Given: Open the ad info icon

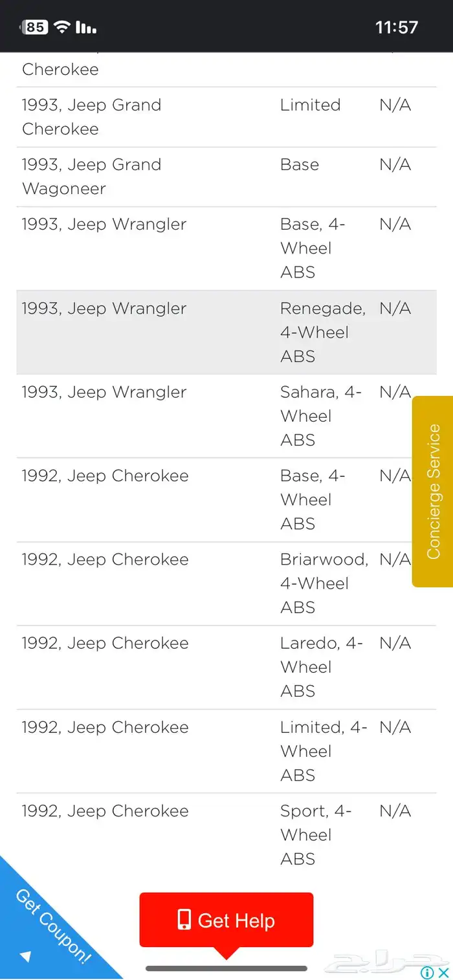Looking at the screenshot, I should point(427,972).
